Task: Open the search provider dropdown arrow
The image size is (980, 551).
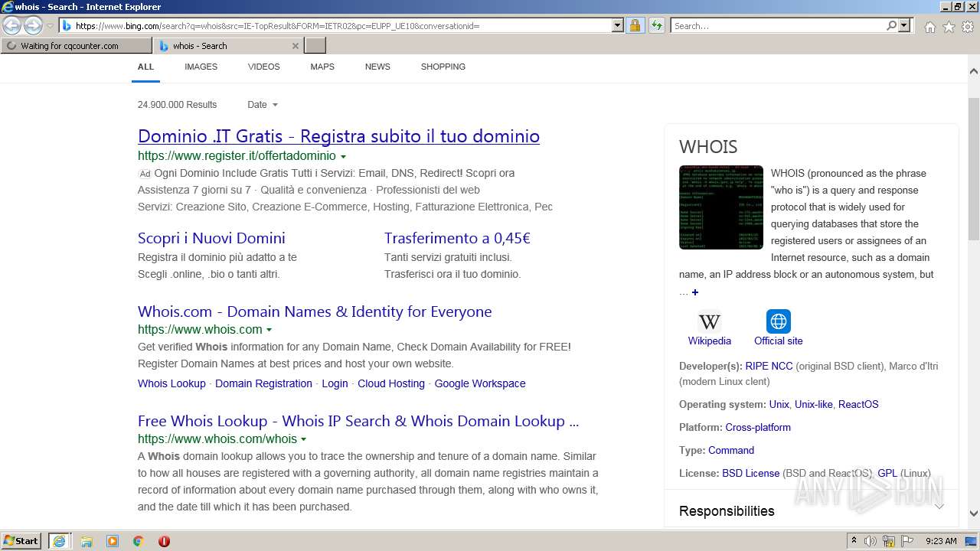Action: coord(904,25)
